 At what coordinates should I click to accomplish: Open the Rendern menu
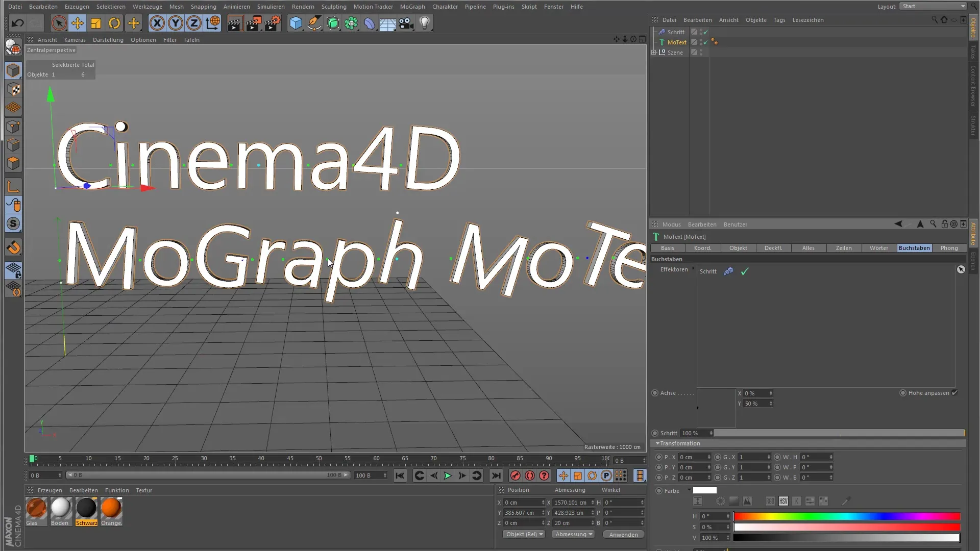pyautogui.click(x=303, y=7)
